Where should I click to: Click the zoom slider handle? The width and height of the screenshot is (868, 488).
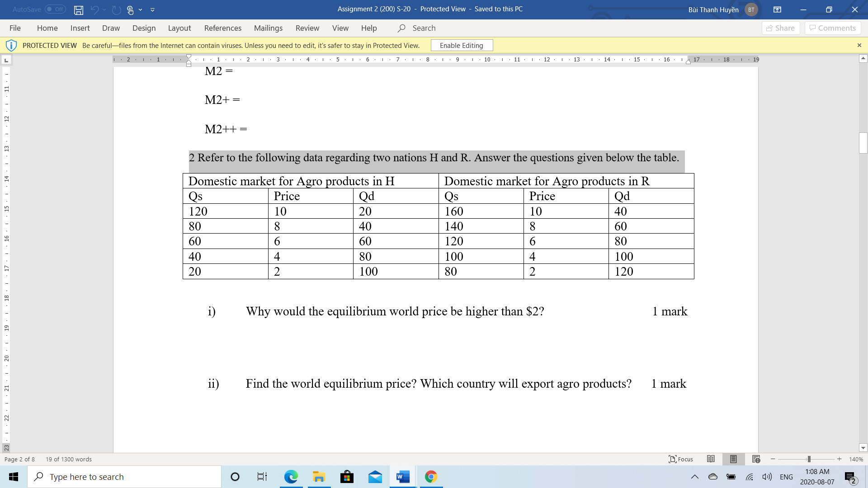tap(809, 459)
